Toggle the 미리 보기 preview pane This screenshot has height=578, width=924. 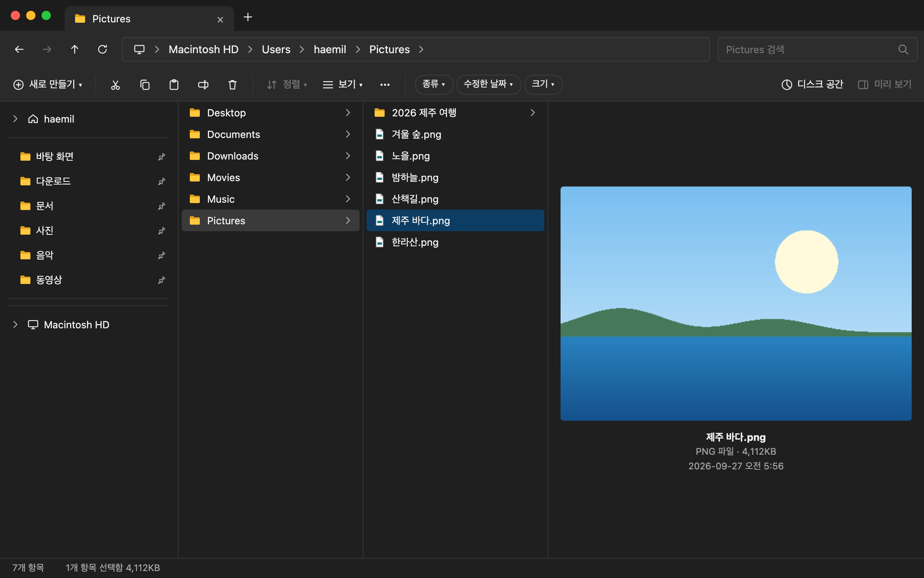pos(885,84)
